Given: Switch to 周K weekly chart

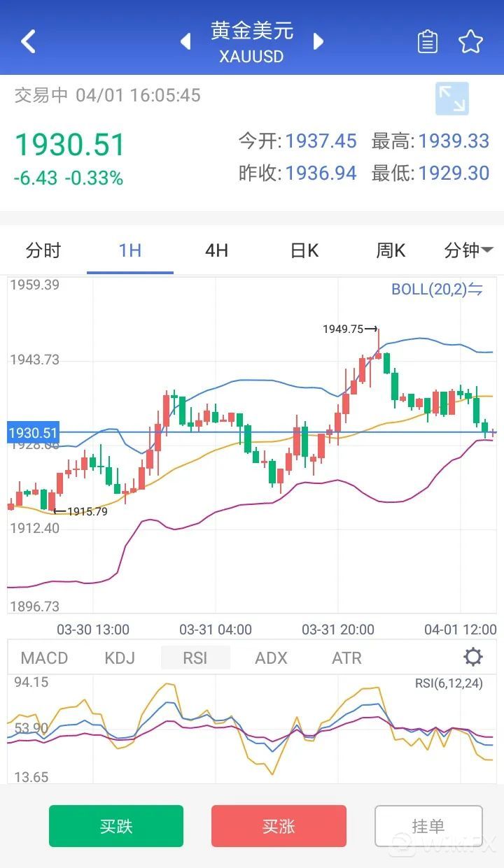Looking at the screenshot, I should click(391, 250).
